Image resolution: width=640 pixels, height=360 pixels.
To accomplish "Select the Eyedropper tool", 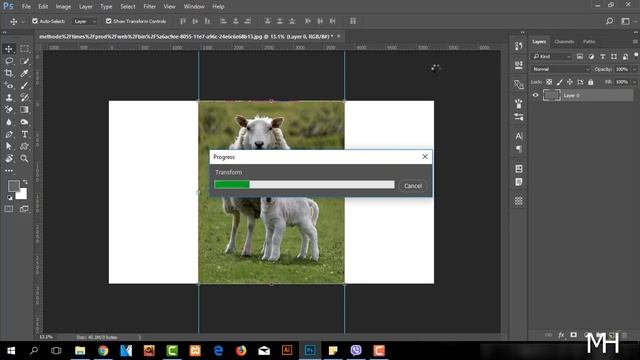I will (24, 73).
